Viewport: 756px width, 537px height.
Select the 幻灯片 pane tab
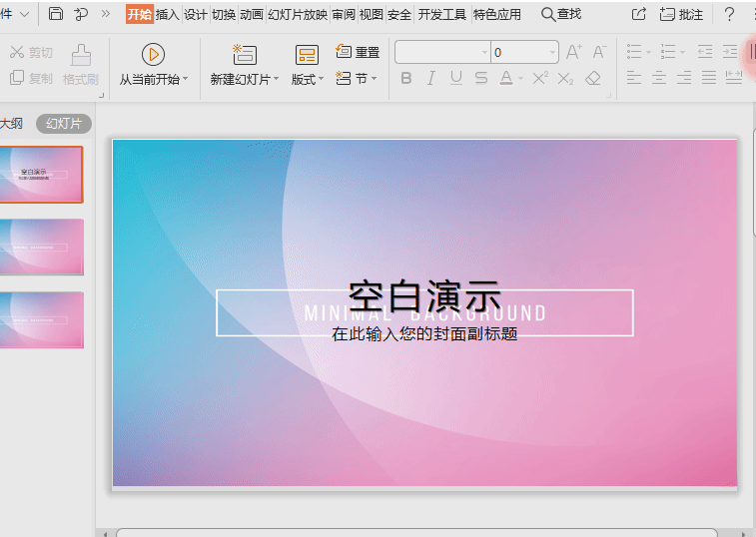64,124
